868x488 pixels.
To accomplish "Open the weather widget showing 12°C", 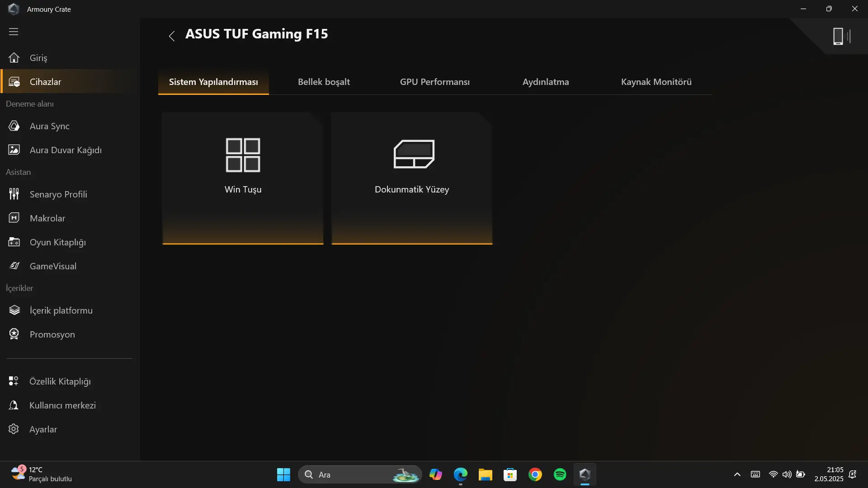I will (x=42, y=474).
